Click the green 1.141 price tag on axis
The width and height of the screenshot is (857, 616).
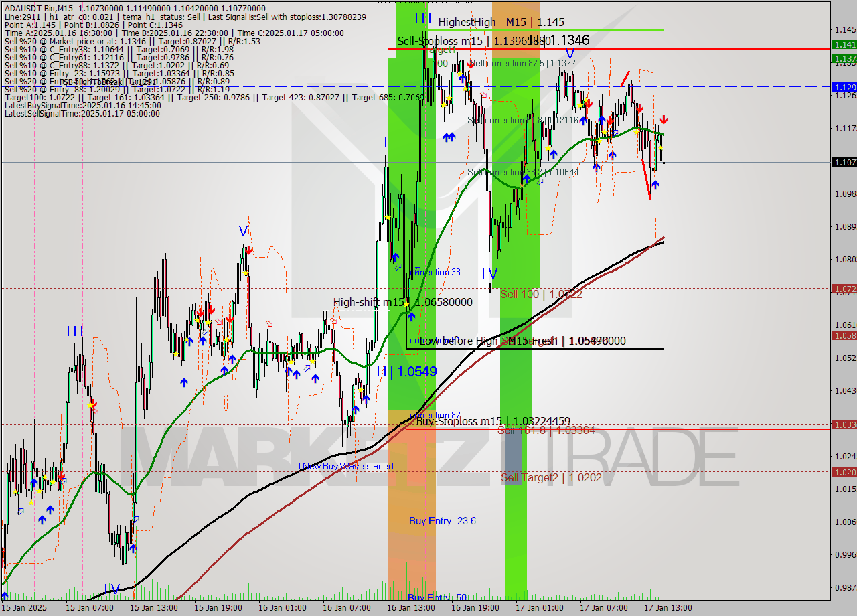[x=844, y=44]
